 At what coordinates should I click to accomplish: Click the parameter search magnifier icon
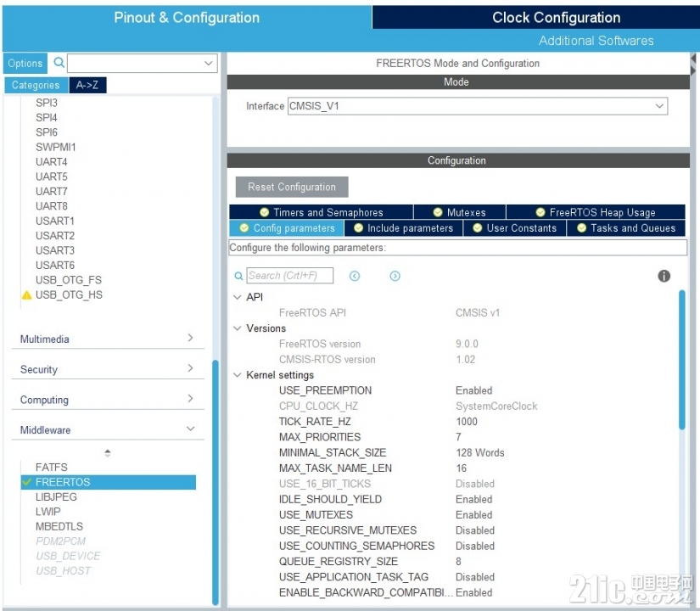pos(238,276)
